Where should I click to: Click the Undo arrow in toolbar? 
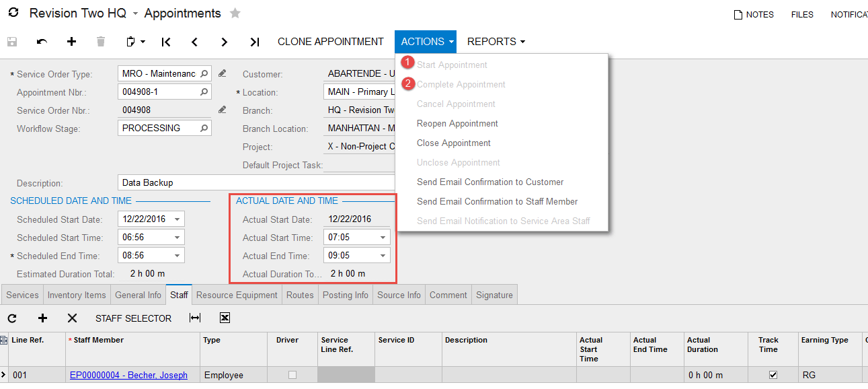42,42
